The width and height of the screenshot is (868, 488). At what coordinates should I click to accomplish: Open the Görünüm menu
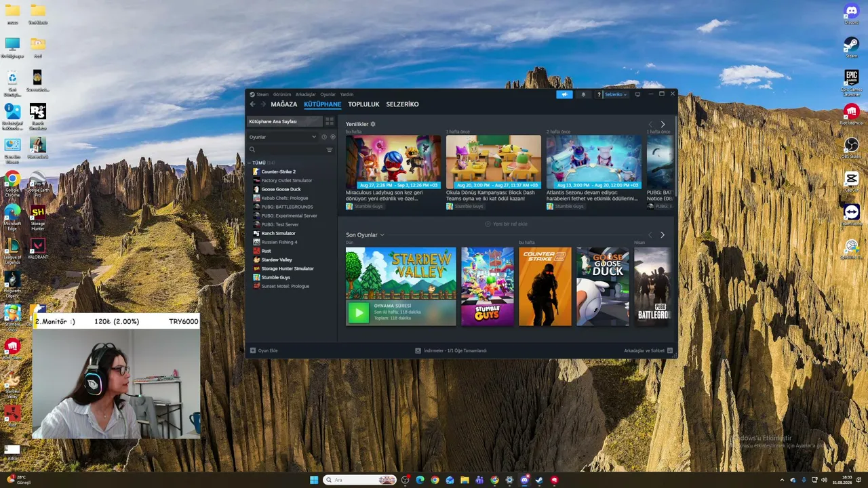[x=282, y=94]
